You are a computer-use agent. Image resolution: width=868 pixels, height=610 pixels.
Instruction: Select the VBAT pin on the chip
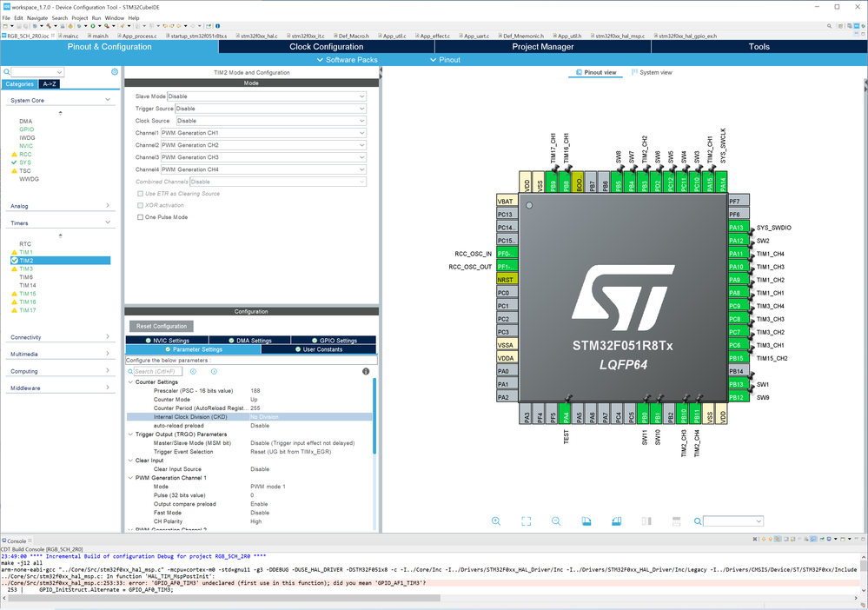point(507,201)
